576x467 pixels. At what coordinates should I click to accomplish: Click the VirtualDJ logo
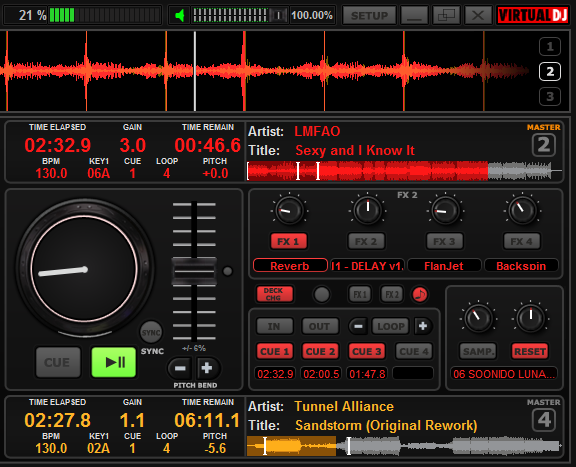tap(533, 15)
